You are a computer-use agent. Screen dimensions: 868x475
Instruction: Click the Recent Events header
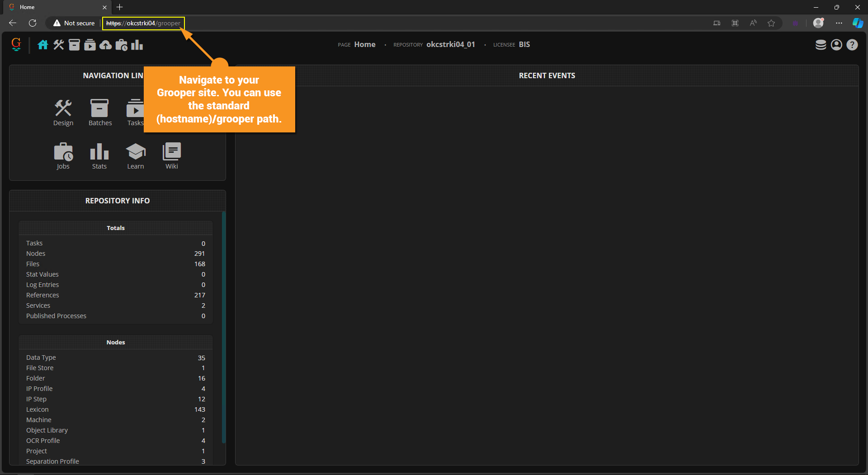coord(547,75)
